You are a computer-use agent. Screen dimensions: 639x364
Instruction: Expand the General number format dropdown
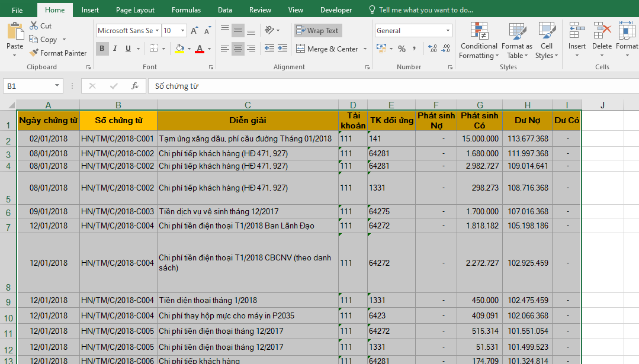[x=448, y=31]
